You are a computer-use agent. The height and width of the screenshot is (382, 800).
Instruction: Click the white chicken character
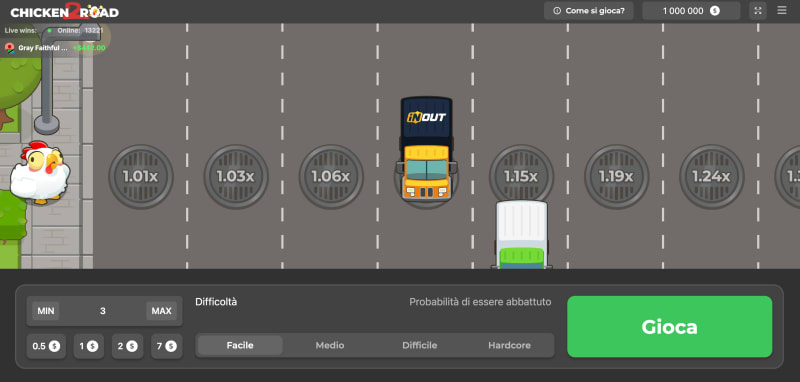[40, 173]
